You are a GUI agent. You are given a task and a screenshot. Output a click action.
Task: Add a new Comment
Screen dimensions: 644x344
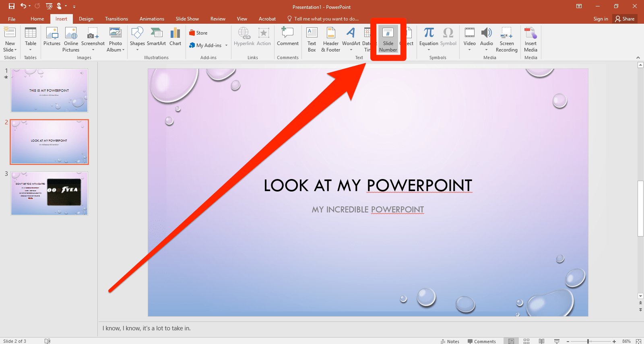pos(287,37)
